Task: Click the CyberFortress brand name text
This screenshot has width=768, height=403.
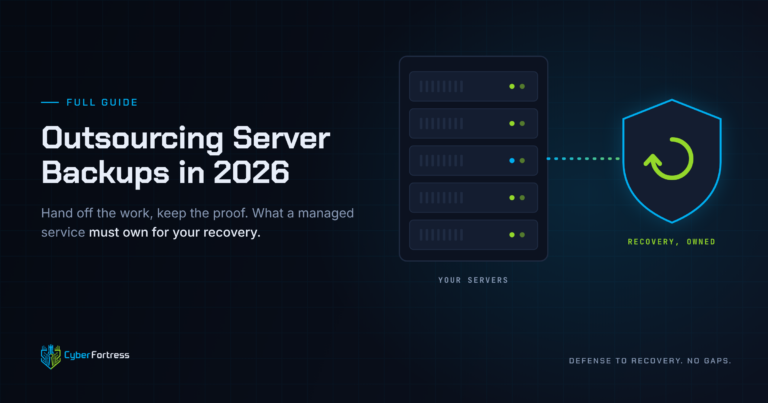Action: [96, 355]
